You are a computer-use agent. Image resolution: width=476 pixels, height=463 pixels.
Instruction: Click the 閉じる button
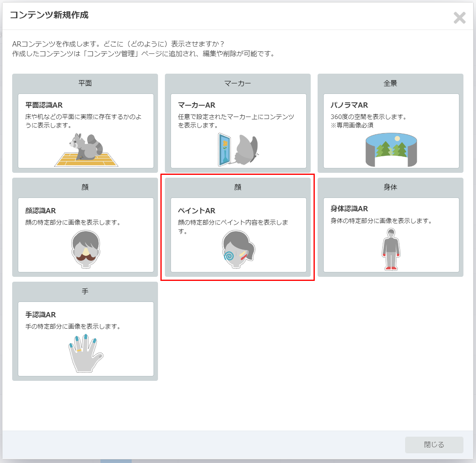(434, 444)
